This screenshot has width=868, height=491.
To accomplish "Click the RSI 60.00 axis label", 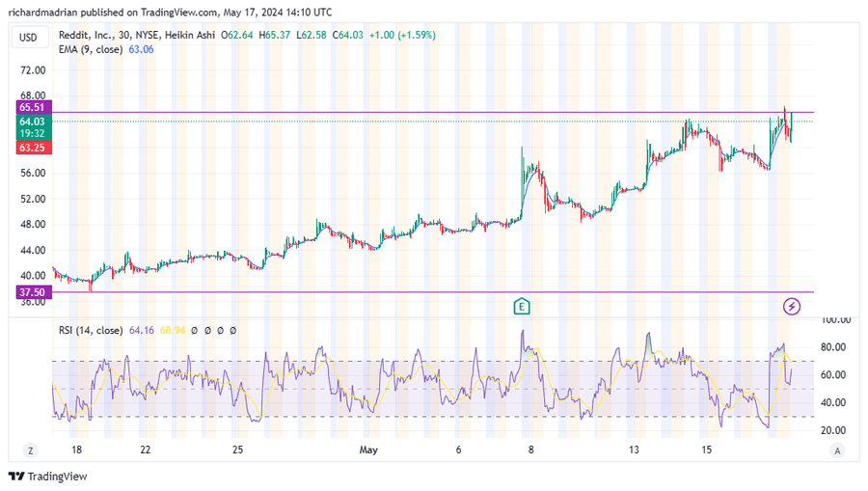I will (x=832, y=375).
